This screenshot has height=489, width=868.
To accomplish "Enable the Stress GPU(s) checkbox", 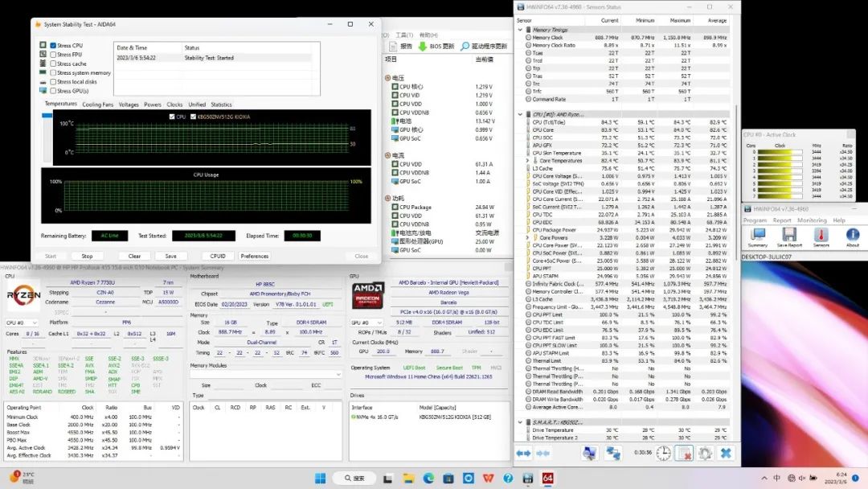I will pyautogui.click(x=54, y=91).
